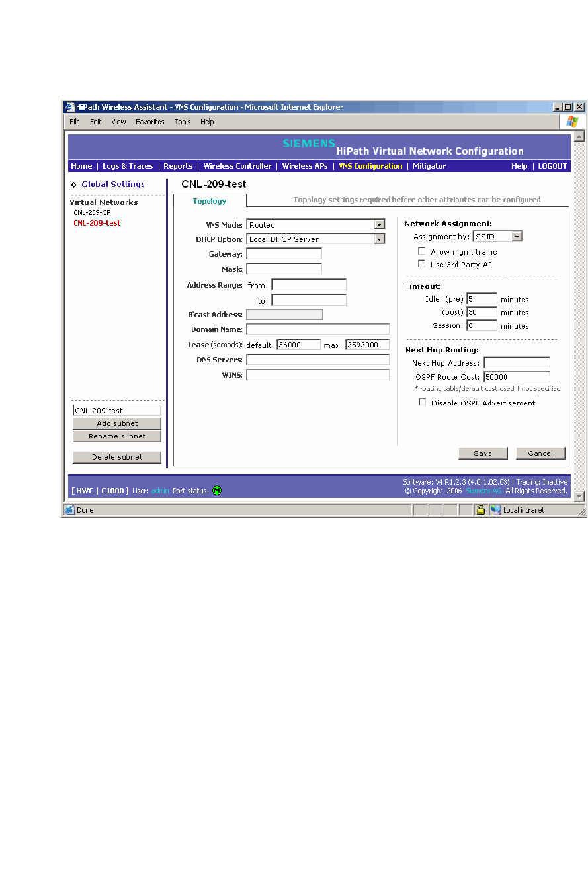Image resolution: width=588 pixels, height=869 pixels.
Task: Click the Address Range from field
Action: 309,285
